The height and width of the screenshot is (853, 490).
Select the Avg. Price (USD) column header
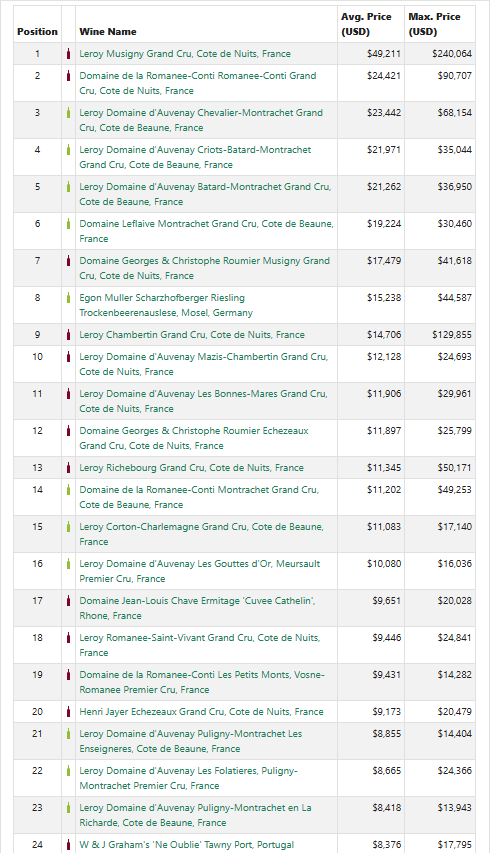pyautogui.click(x=366, y=24)
